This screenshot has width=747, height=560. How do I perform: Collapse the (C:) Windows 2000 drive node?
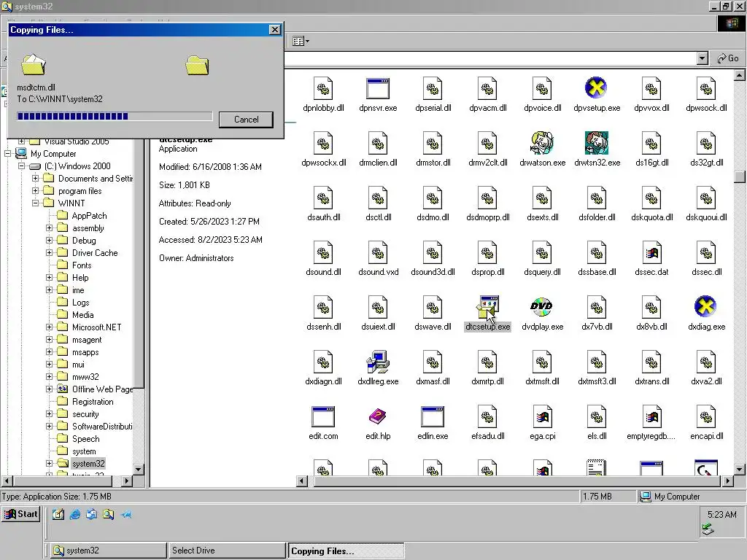[22, 166]
